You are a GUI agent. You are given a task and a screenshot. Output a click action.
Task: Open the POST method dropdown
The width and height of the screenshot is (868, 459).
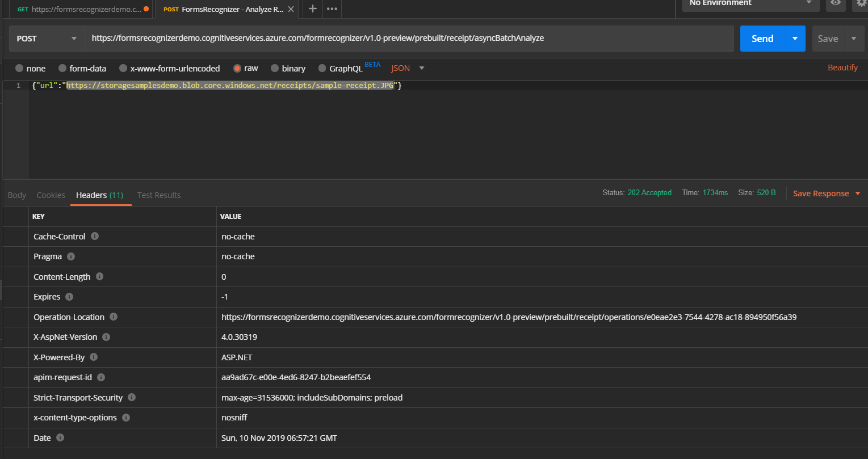[47, 39]
